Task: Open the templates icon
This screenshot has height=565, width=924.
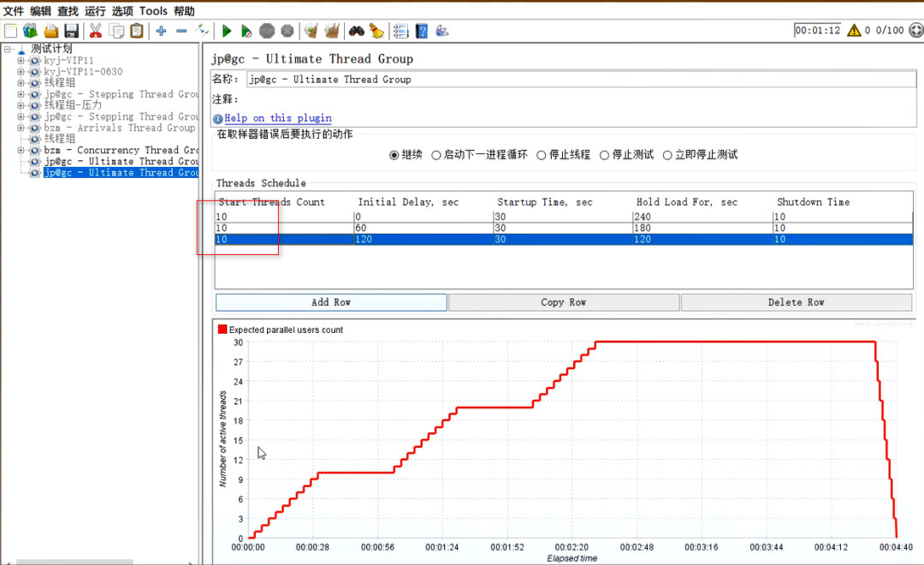Action: (30, 31)
